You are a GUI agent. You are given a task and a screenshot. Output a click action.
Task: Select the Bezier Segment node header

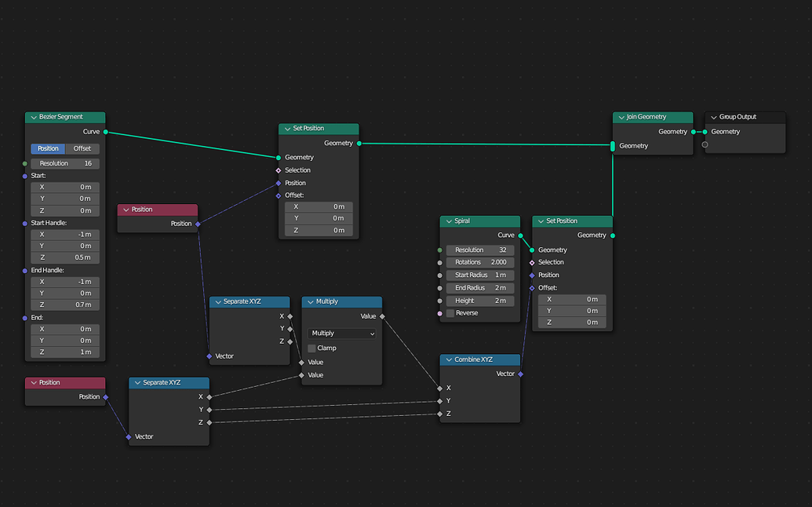65,118
